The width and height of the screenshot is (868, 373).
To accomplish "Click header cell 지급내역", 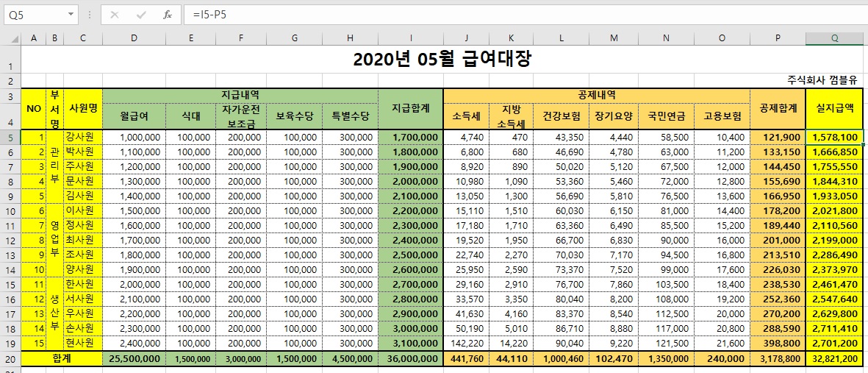I will (x=240, y=96).
